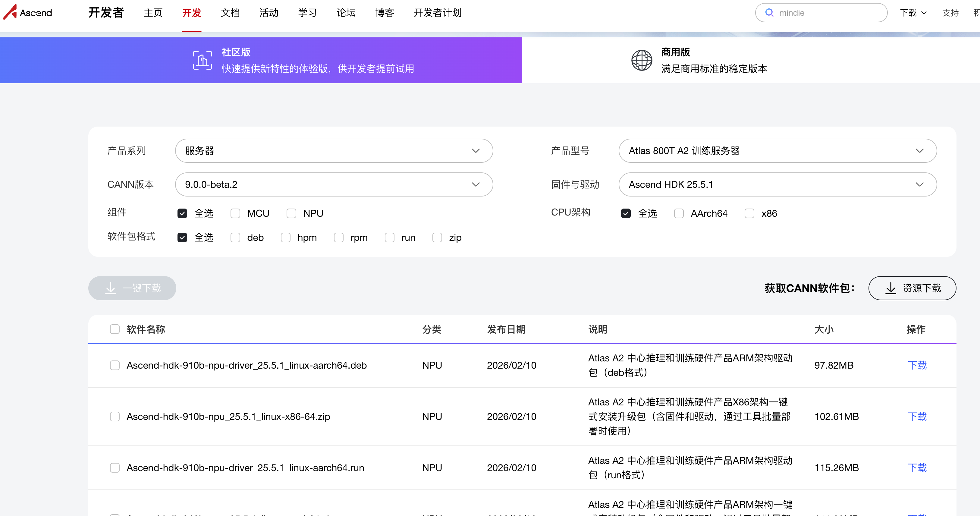Toggle the CPU架构 全选 checkbox
The image size is (980, 516).
click(626, 213)
